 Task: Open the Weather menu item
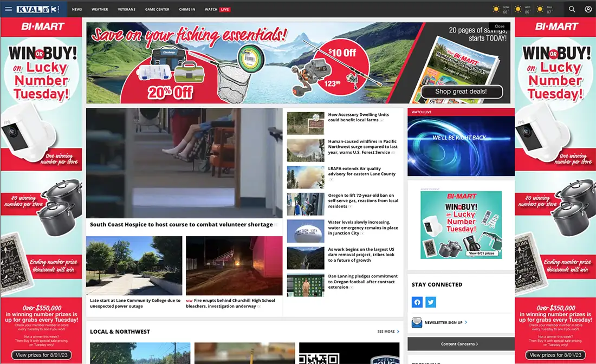click(100, 10)
